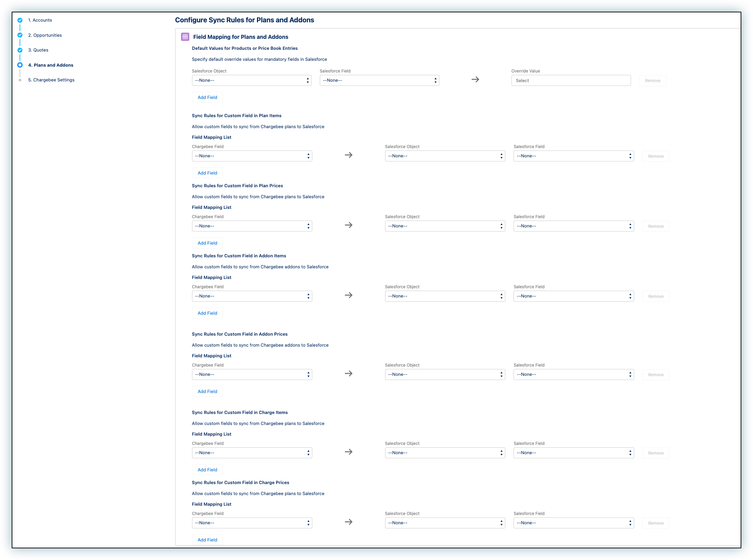The width and height of the screenshot is (753, 560).
Task: Click the Opportunities step checkmark icon
Action: point(20,35)
